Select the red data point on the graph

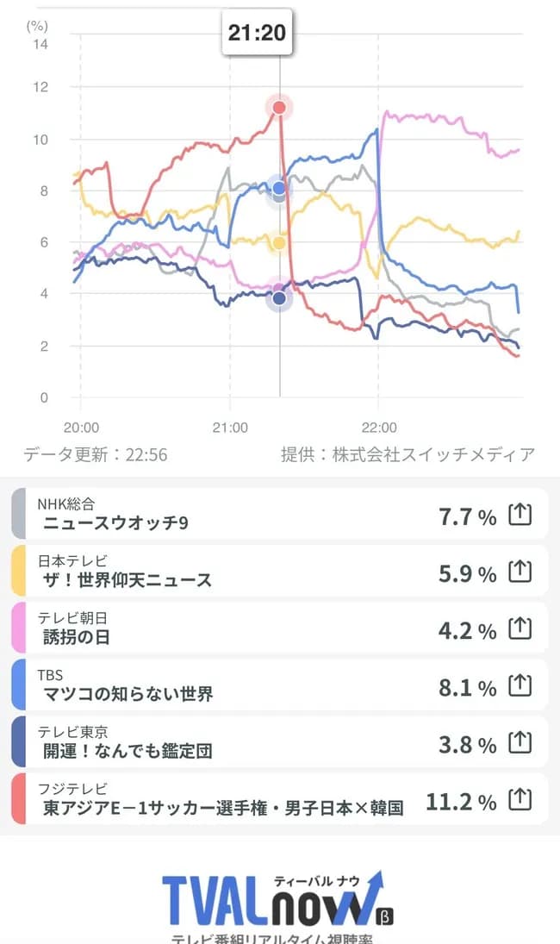[277, 107]
